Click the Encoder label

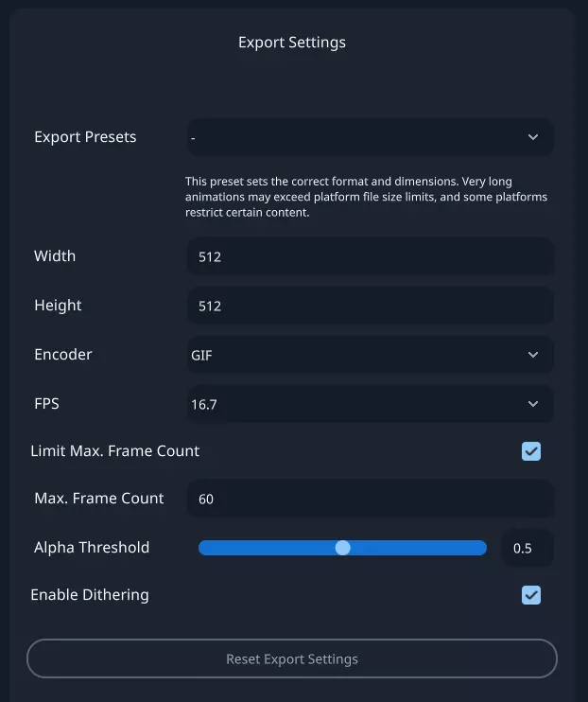[x=63, y=355]
